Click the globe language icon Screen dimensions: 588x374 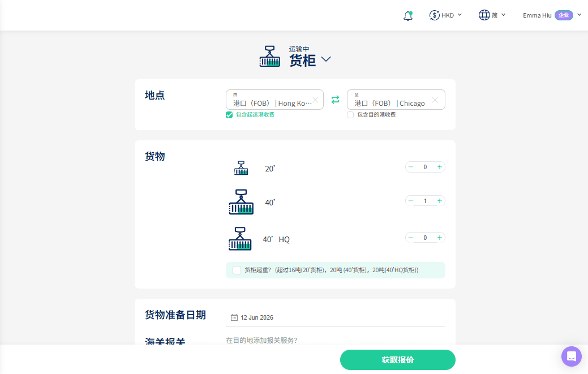[x=484, y=15]
